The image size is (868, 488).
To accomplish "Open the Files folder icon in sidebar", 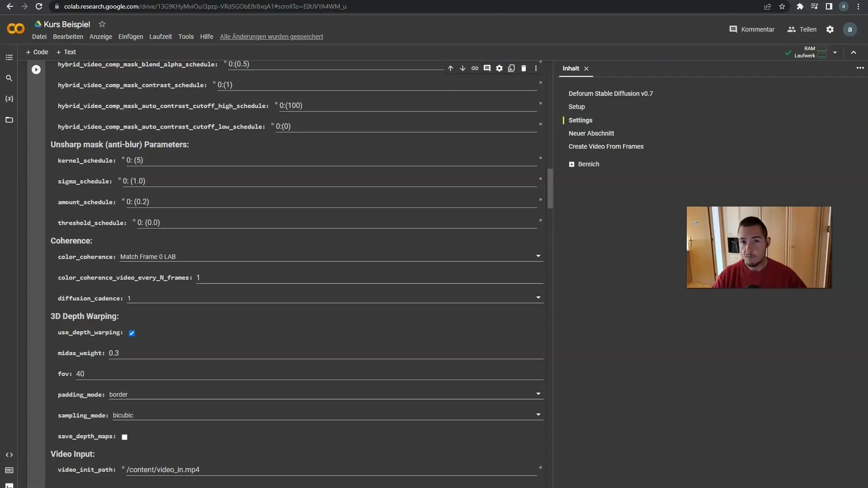I will click(9, 120).
